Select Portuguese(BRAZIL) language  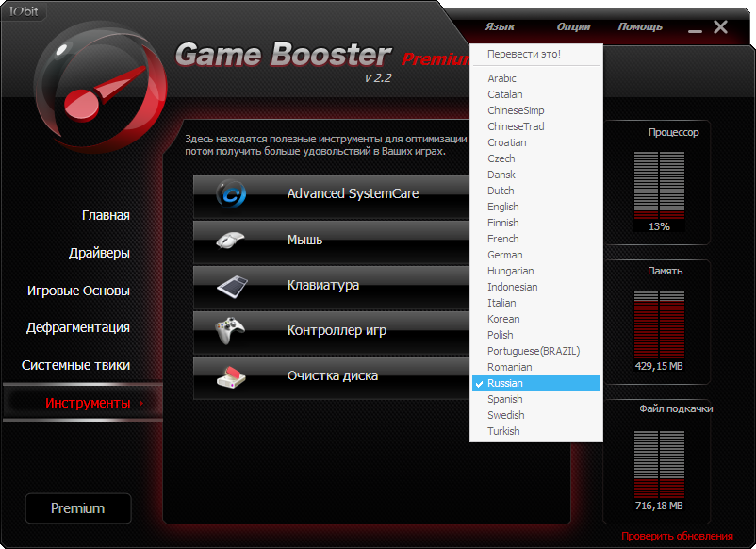536,351
